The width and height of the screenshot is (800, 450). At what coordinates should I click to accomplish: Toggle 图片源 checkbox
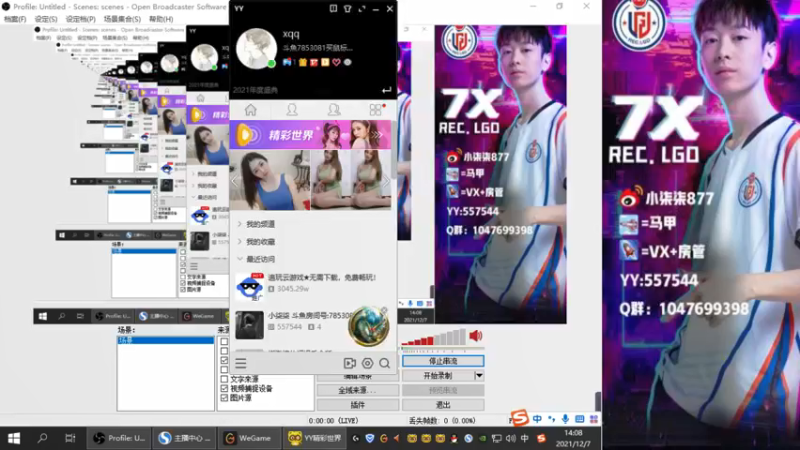click(224, 397)
